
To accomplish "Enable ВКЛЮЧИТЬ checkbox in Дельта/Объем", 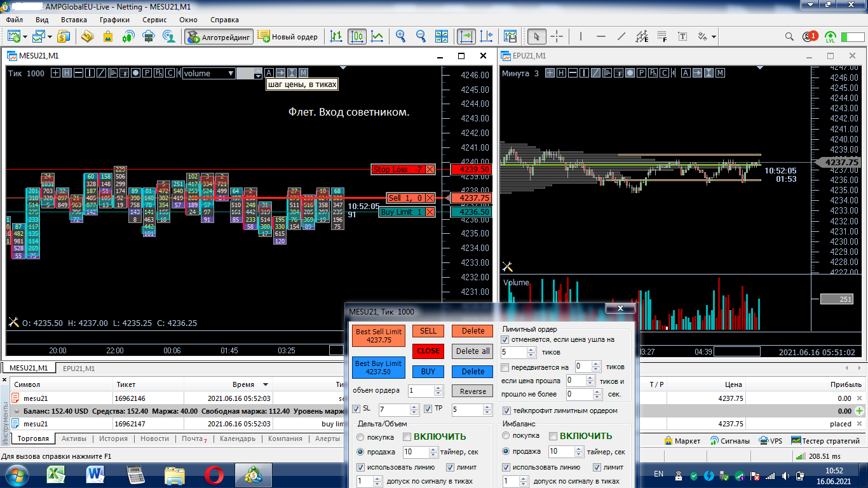I will [407, 437].
